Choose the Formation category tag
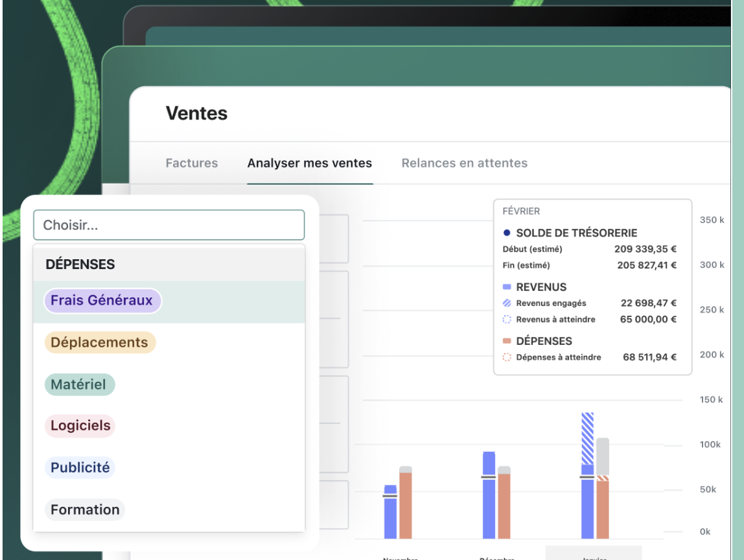This screenshot has width=744, height=560. pyautogui.click(x=85, y=509)
